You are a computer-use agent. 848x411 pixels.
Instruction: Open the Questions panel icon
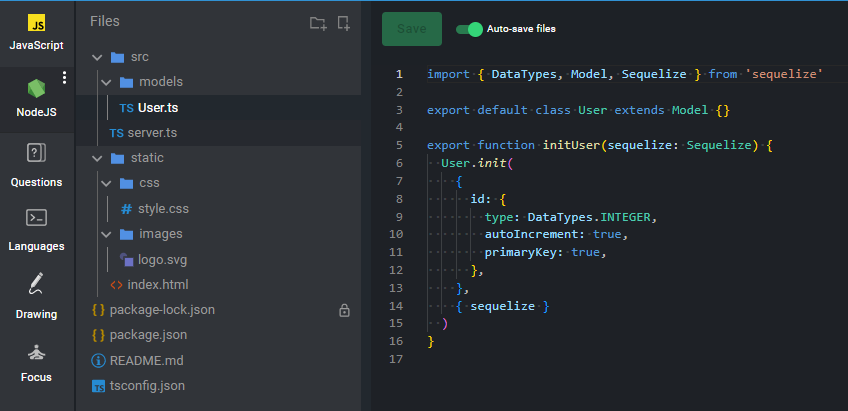36,153
